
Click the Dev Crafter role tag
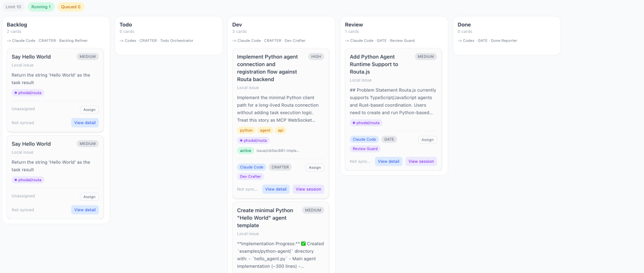coord(250,176)
